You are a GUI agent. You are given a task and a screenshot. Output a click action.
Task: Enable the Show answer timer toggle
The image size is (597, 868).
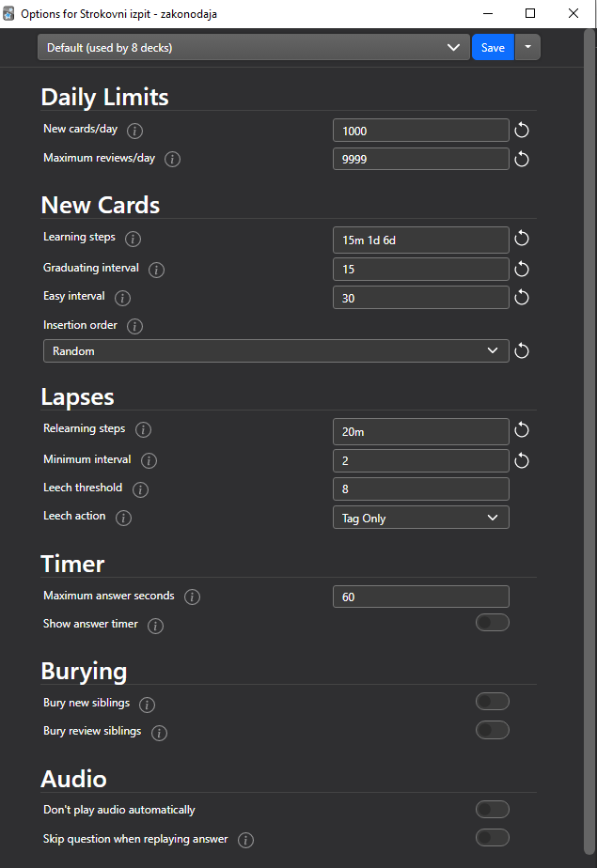click(x=492, y=622)
